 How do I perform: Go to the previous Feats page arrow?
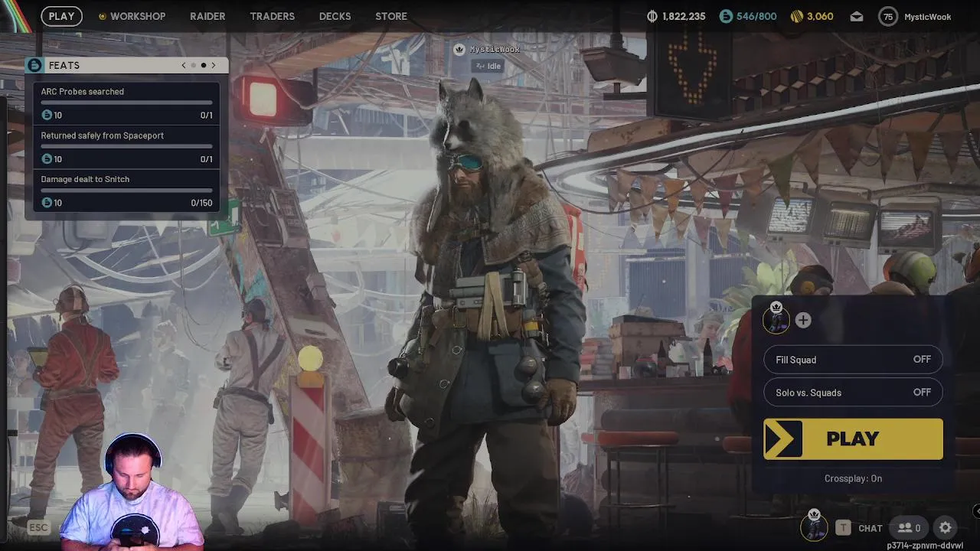(184, 65)
